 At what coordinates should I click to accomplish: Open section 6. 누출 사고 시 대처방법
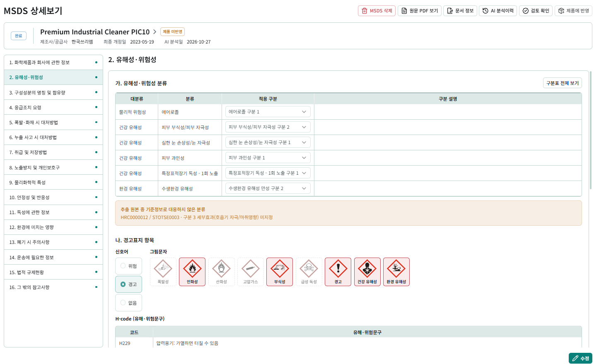53,137
